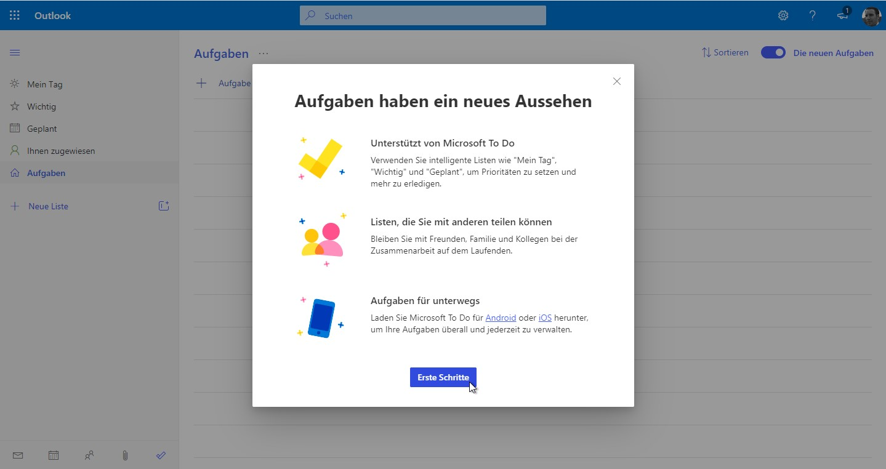
Task: Open People icon in bottom bar
Action: (x=89, y=455)
